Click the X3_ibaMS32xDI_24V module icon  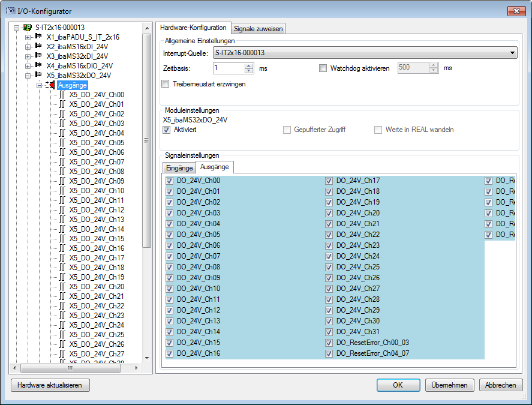39,56
